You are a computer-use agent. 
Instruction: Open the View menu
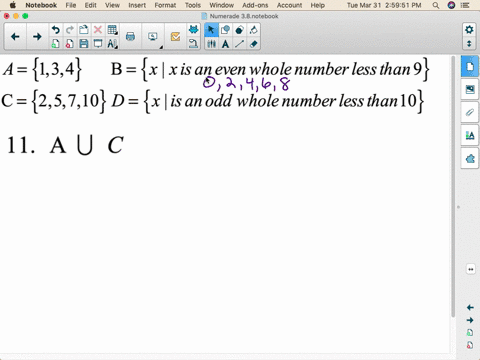tap(112, 5)
